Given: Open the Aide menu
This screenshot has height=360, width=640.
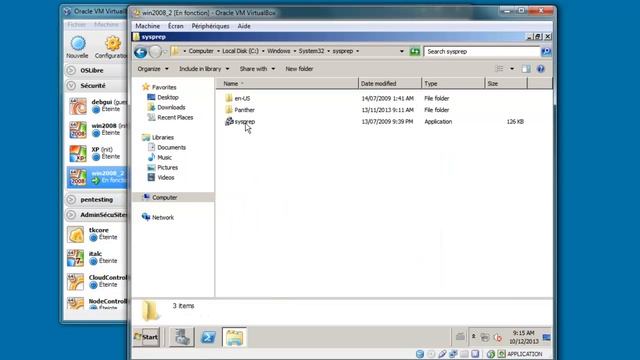Looking at the screenshot, I should pyautogui.click(x=244, y=26).
